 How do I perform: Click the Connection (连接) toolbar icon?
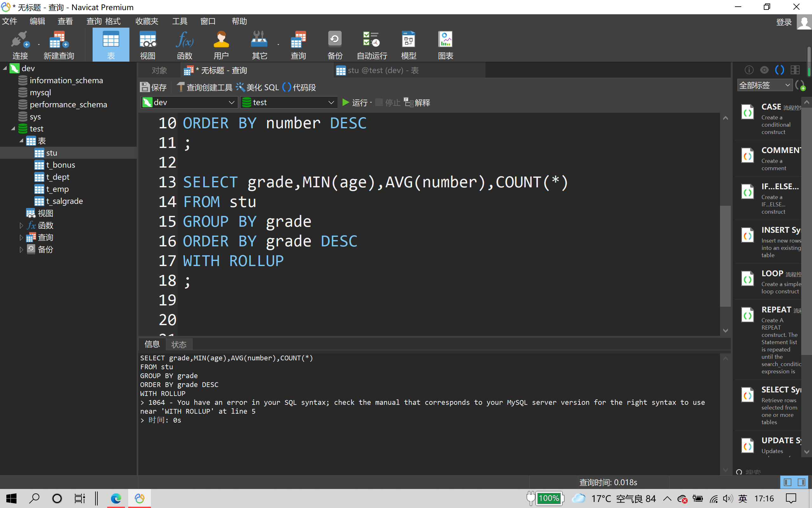pos(20,45)
